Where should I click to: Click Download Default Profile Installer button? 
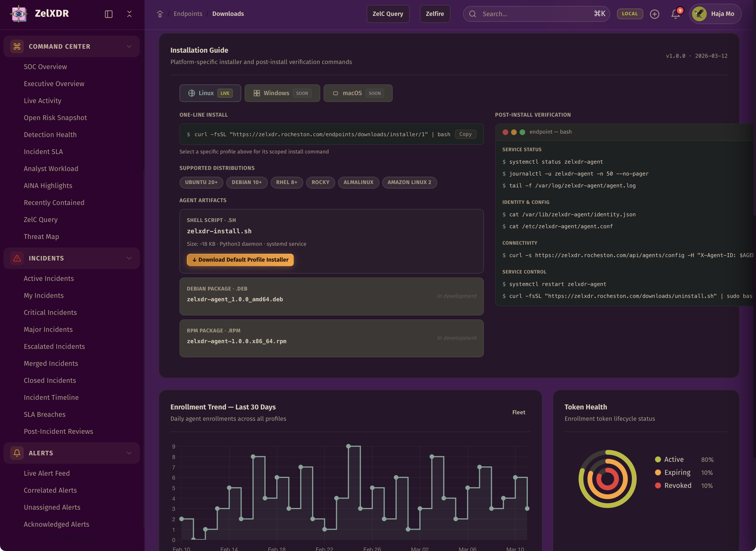[240, 260]
